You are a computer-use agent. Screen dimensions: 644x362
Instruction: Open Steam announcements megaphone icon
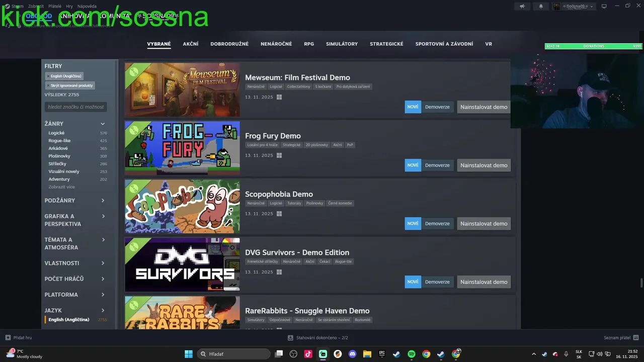tap(522, 6)
